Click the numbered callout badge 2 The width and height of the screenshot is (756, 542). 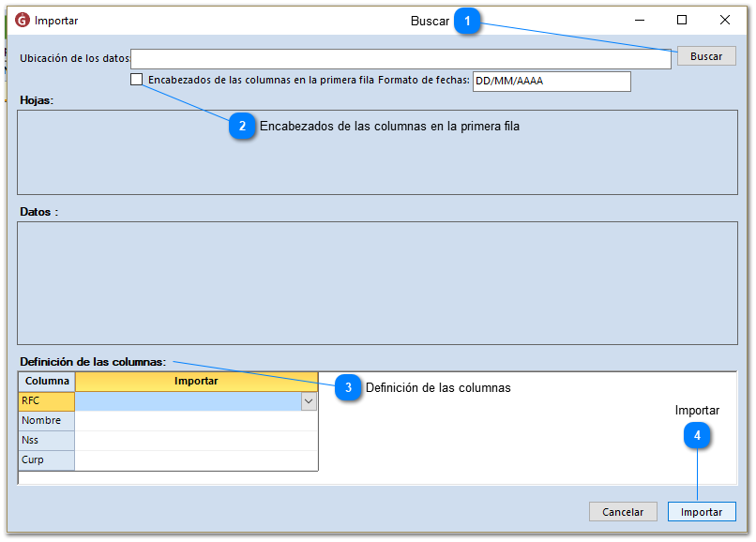pyautogui.click(x=242, y=127)
